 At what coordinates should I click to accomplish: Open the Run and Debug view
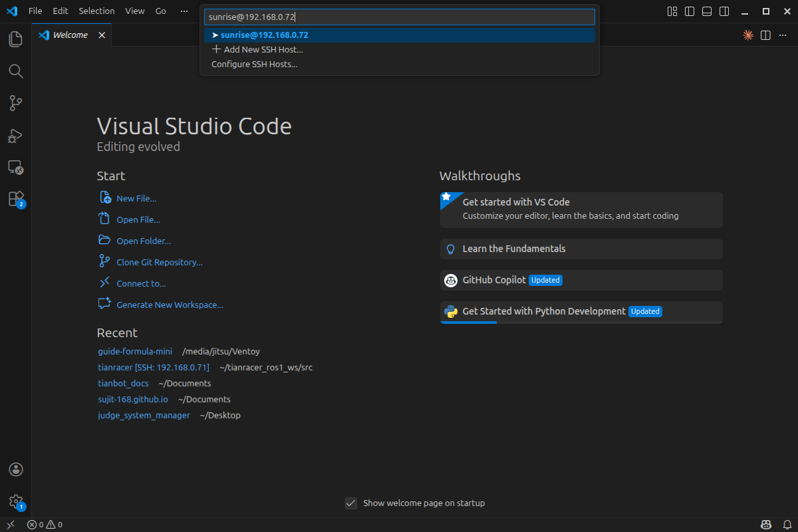[x=16, y=136]
